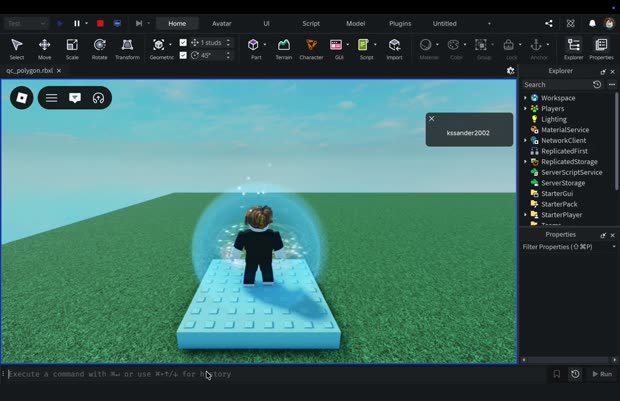Open command history icon
Viewport: 620px width, 401px height.
click(575, 374)
